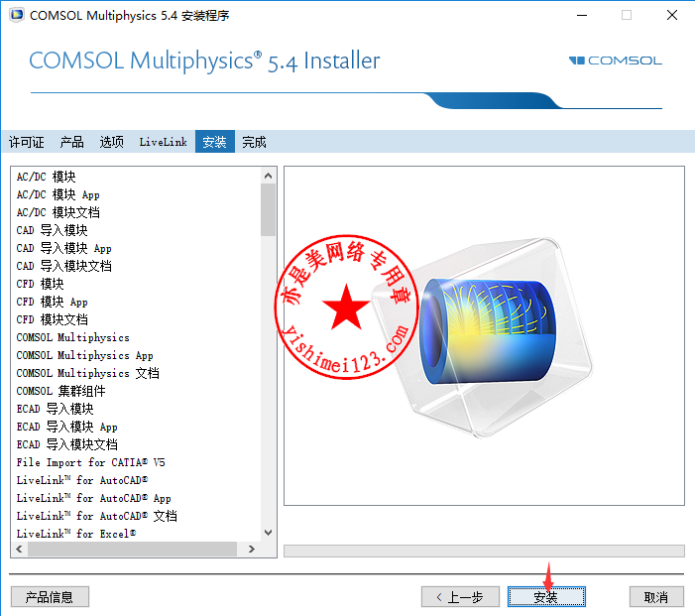Screen dimensions: 695x616
Task: Click the 产品信息 button
Action: click(50, 597)
